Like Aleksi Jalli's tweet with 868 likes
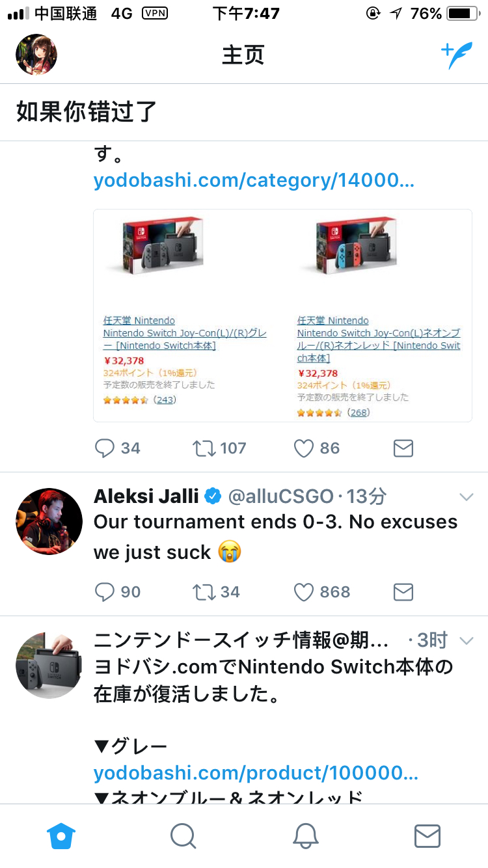The image size is (488, 868). (322, 591)
